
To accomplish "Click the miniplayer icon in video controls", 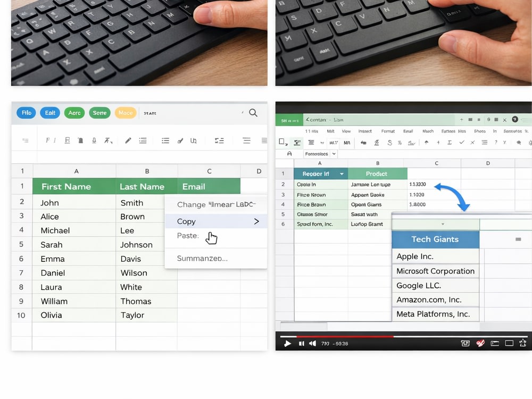I will coord(495,343).
